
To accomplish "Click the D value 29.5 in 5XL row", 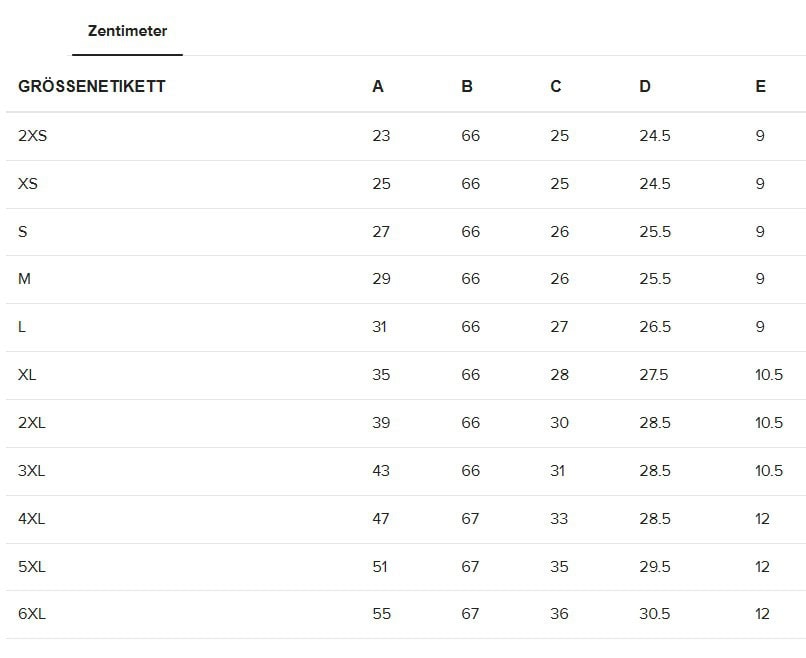I will pos(655,567).
